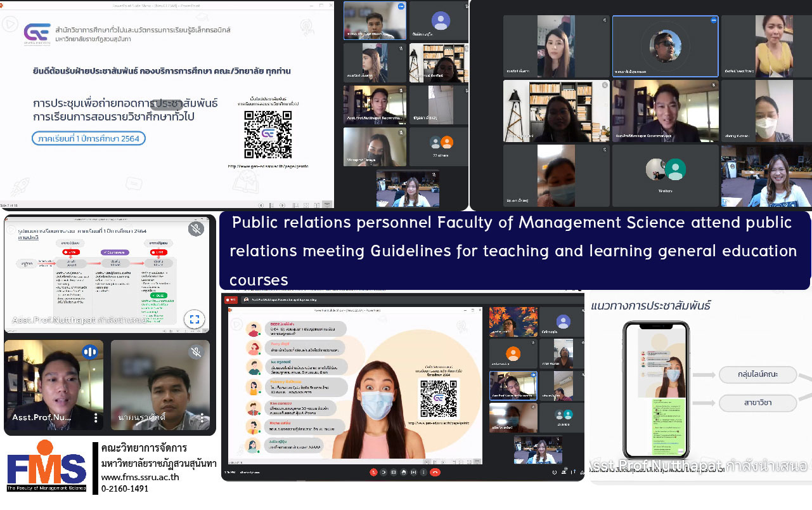Open three-dot menu on Asst.Prof.Nu... video tile

[x=96, y=417]
